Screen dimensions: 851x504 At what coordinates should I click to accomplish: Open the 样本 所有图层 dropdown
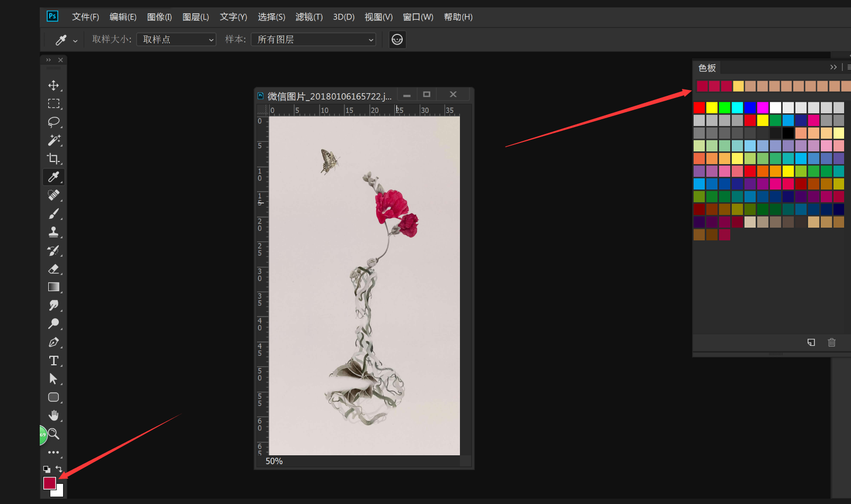[314, 40]
